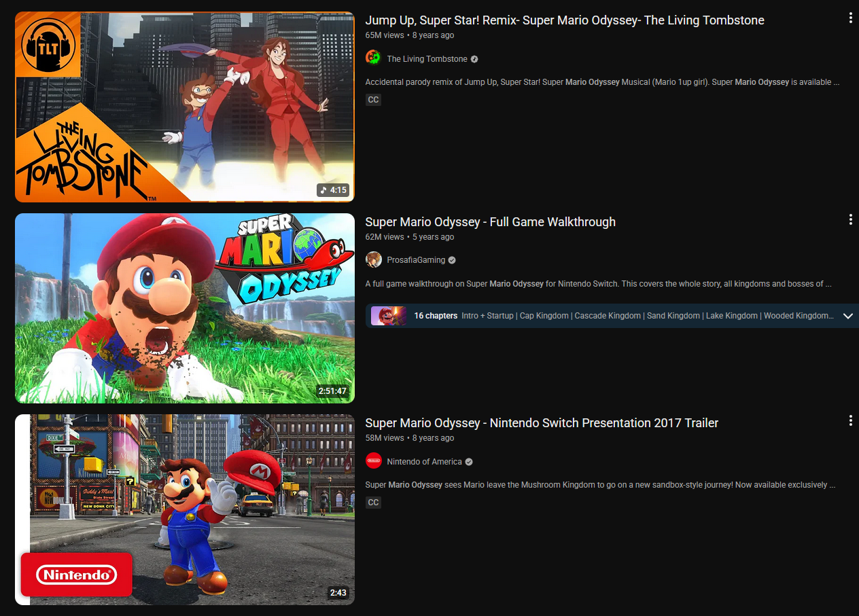Play the Full Game Walkthrough thumbnail
Viewport: 859px width, 616px height.
(x=185, y=308)
